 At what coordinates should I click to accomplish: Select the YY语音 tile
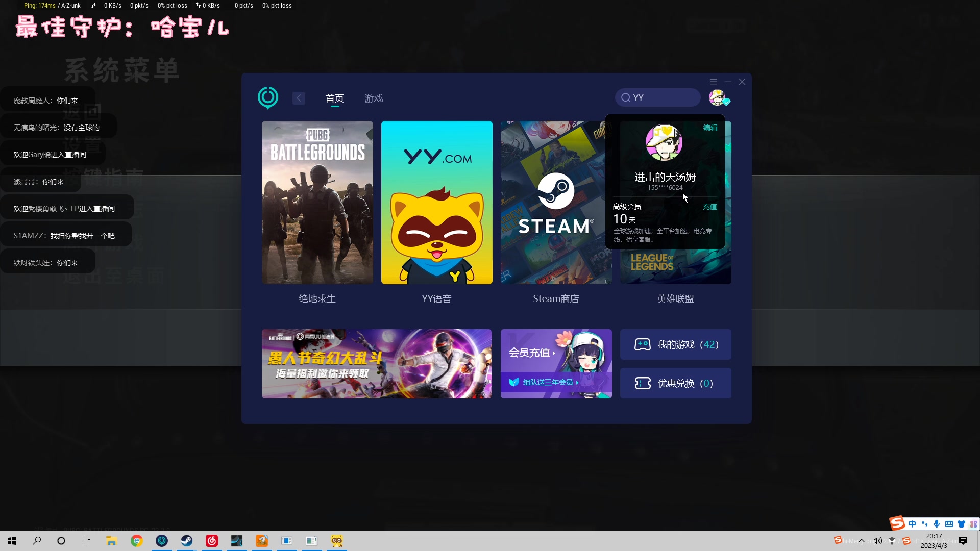[437, 203]
